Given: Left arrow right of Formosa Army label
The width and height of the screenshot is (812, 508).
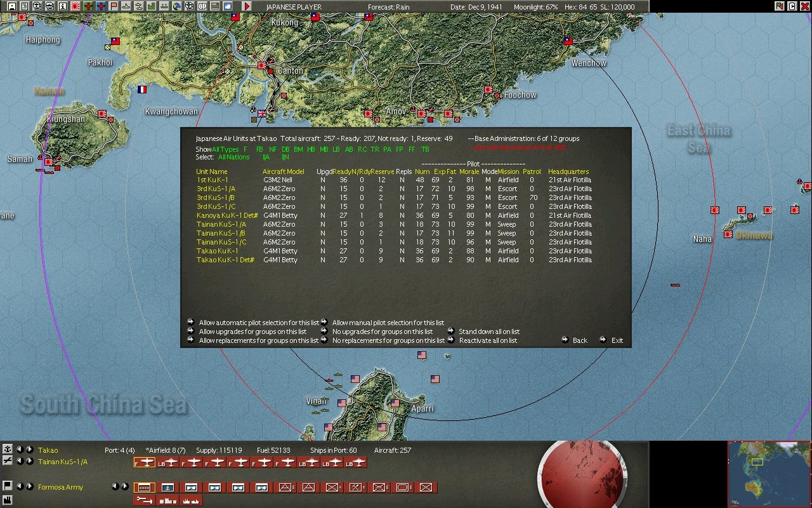Looking at the screenshot, I should pos(115,486).
